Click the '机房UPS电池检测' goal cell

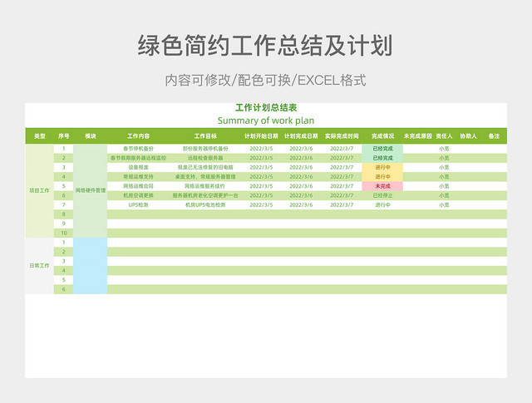205,205
